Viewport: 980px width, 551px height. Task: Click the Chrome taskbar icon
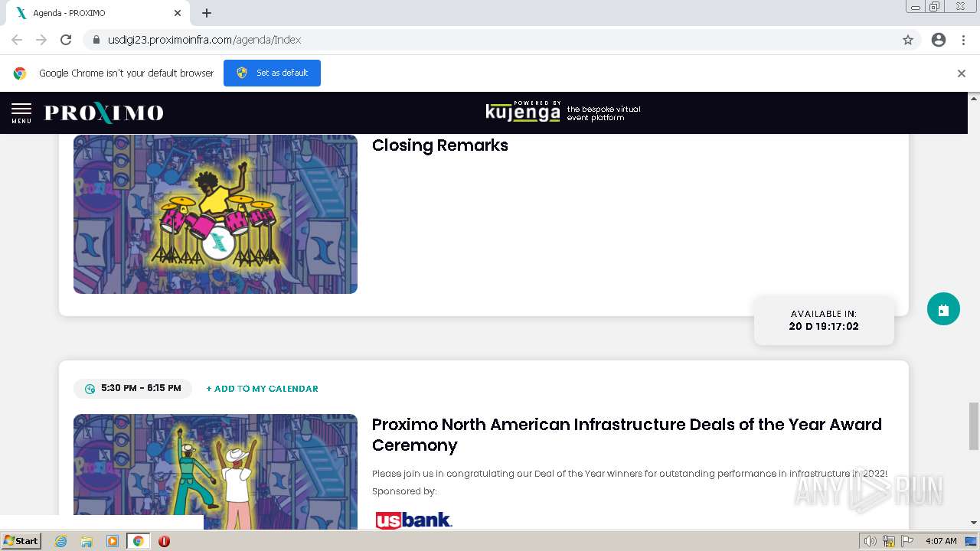click(138, 541)
